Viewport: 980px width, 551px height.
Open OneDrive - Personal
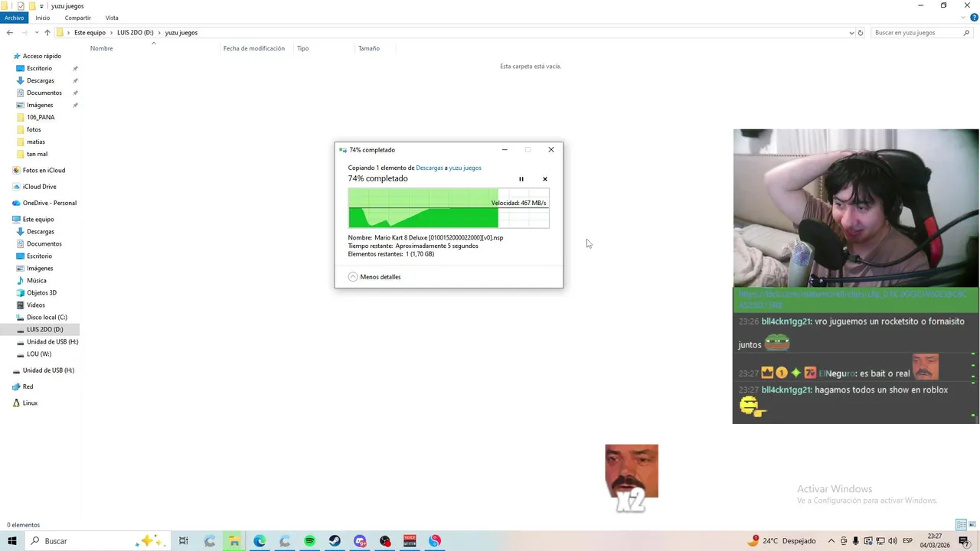[49, 203]
